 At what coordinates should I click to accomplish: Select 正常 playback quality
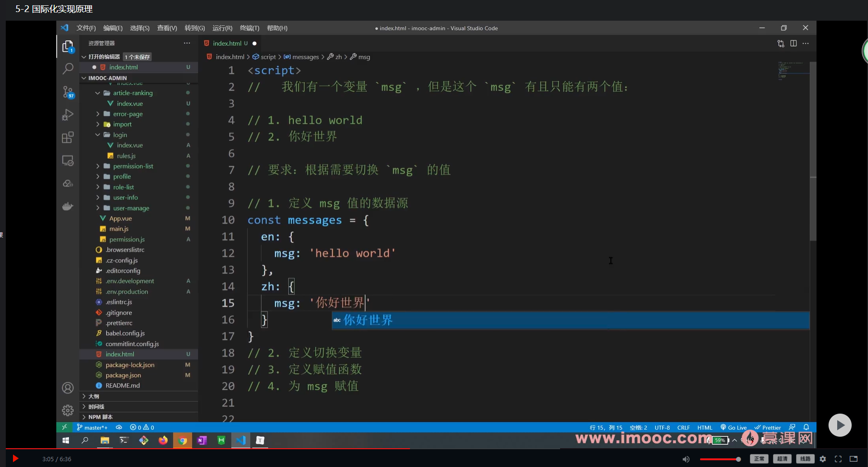point(759,459)
